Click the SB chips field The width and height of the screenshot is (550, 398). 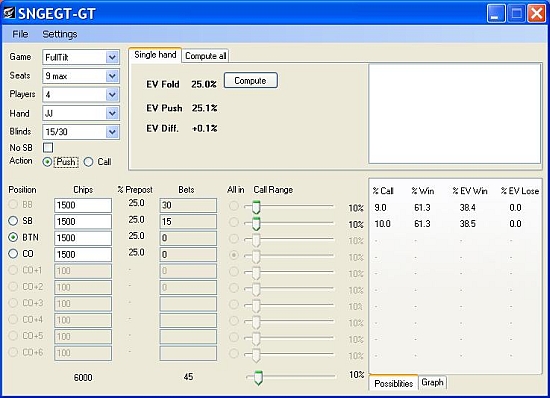click(83, 222)
